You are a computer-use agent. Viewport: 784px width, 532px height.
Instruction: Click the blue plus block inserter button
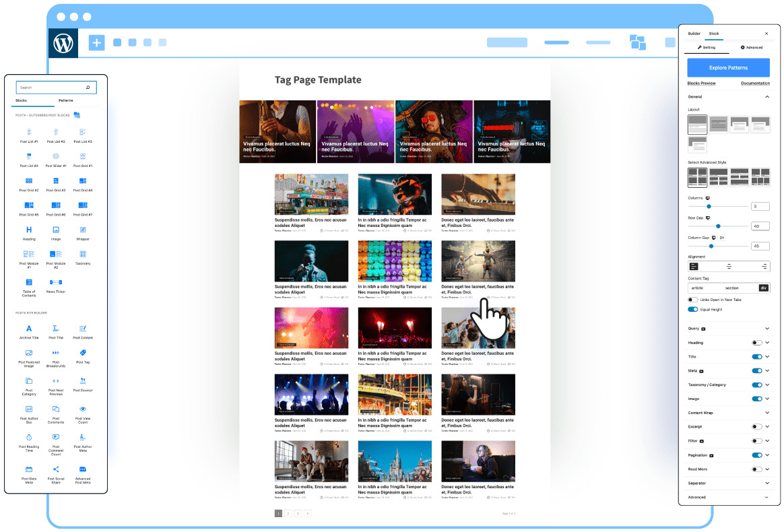click(x=96, y=42)
